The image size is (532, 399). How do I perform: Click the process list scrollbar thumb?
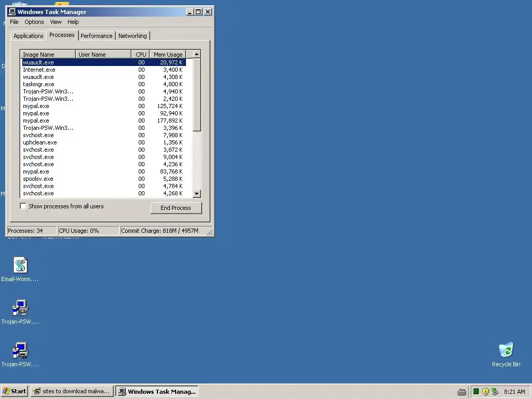pyautogui.click(x=197, y=95)
